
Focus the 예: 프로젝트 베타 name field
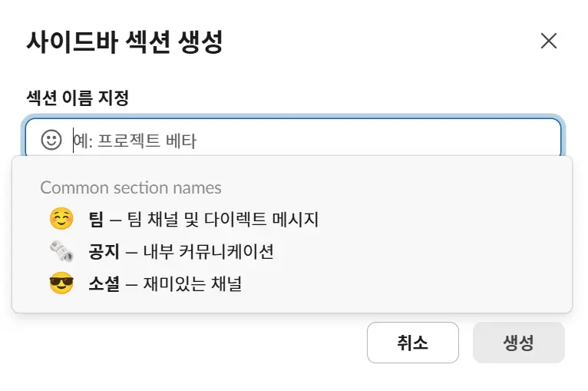click(307, 141)
